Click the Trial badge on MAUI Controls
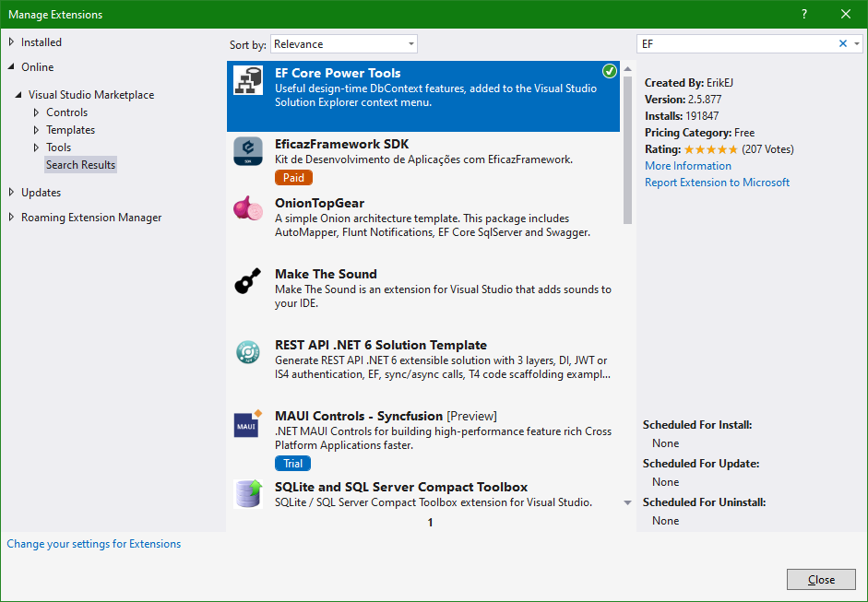This screenshot has width=868, height=602. coord(292,464)
